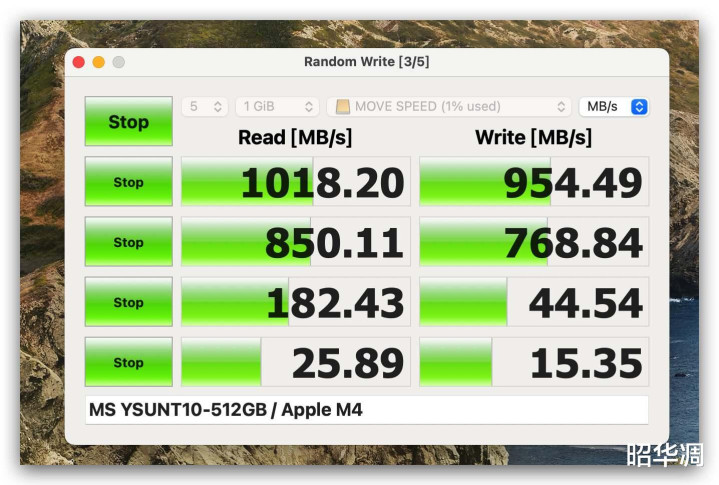The height and width of the screenshot is (485, 719).
Task: Click the write value 44.54
Action: (534, 302)
